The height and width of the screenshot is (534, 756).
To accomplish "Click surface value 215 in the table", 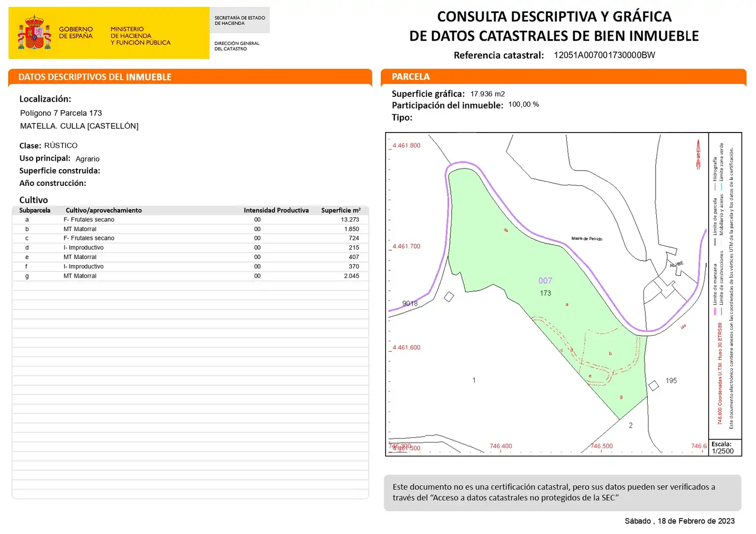I will tap(354, 247).
